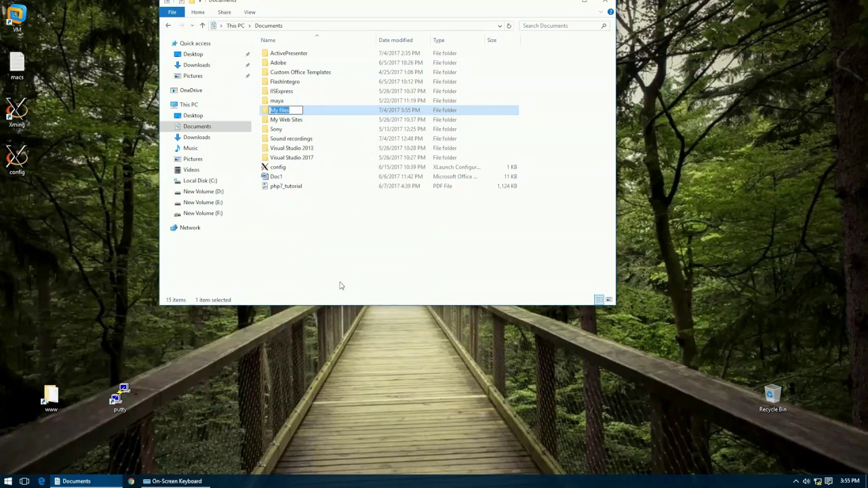868x488 pixels.
Task: Sort by Type column header
Action: 439,40
